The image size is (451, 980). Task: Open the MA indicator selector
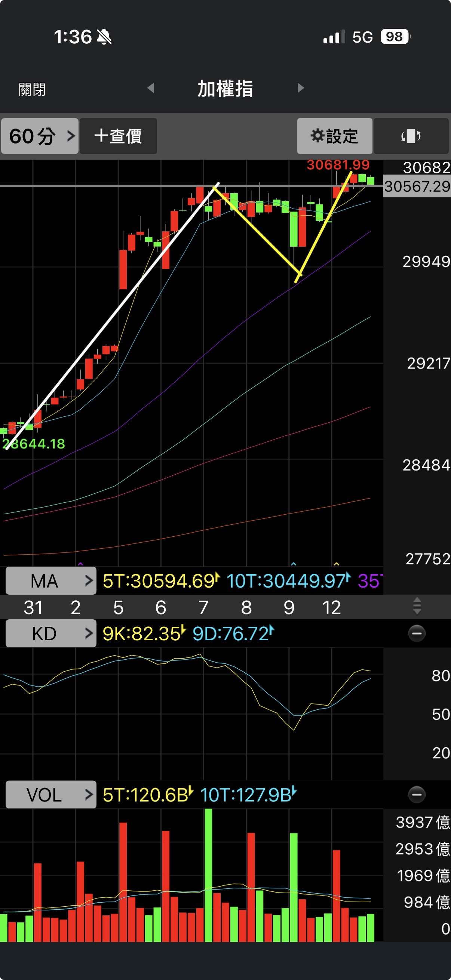coord(51,580)
